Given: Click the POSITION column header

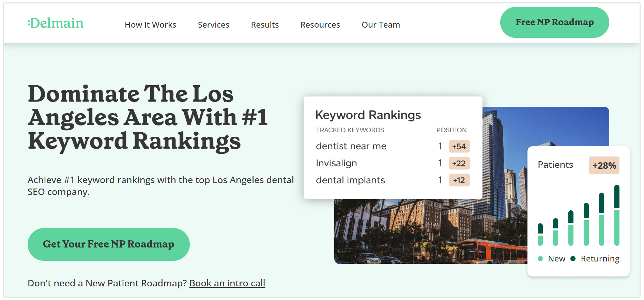Looking at the screenshot, I should pos(451,130).
